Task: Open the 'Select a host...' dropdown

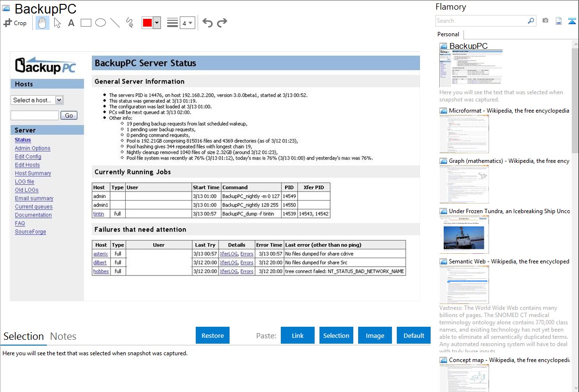Action: 37,100
